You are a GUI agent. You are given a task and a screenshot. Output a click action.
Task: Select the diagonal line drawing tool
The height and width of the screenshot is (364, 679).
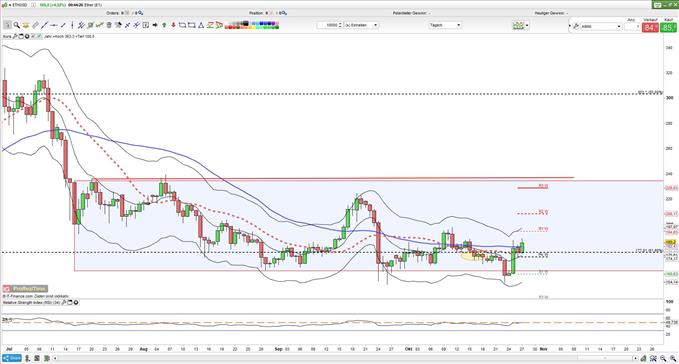pyautogui.click(x=44, y=25)
